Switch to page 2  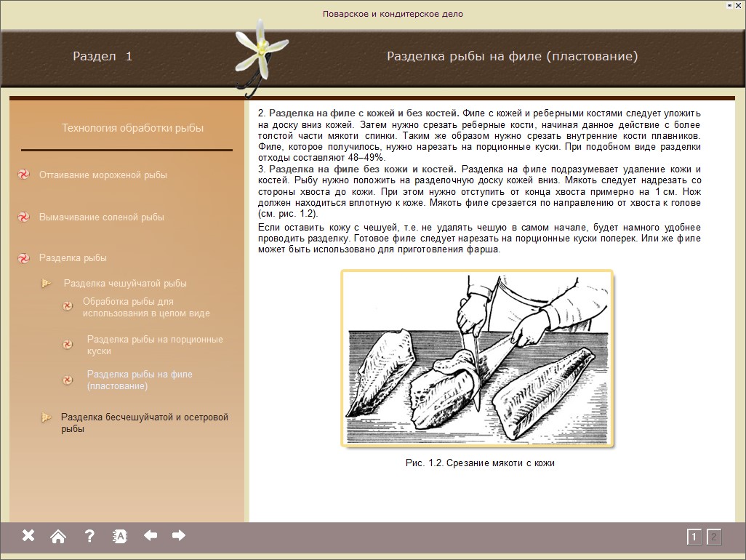click(x=714, y=537)
